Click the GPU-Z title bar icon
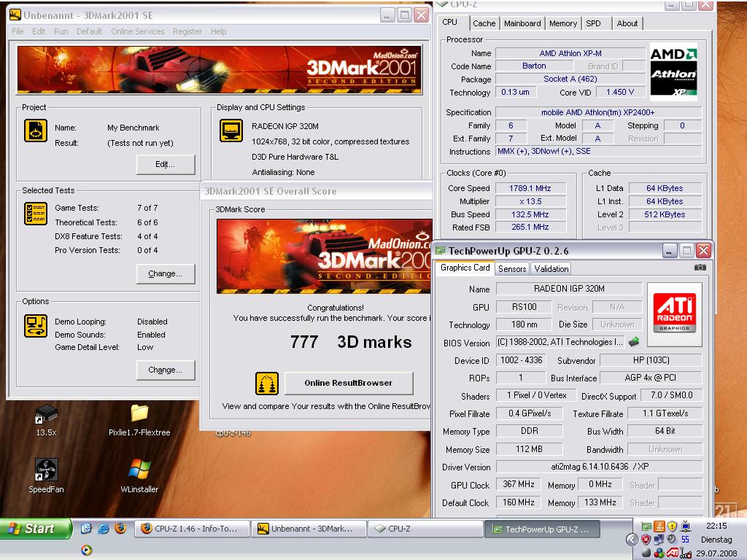Screen dimensions: 747x560 [441, 251]
